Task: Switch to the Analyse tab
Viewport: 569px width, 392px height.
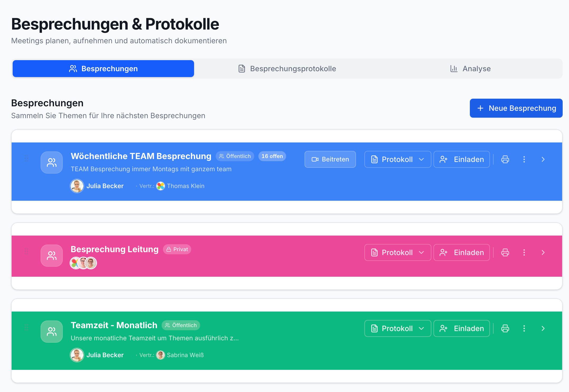Action: click(x=470, y=69)
